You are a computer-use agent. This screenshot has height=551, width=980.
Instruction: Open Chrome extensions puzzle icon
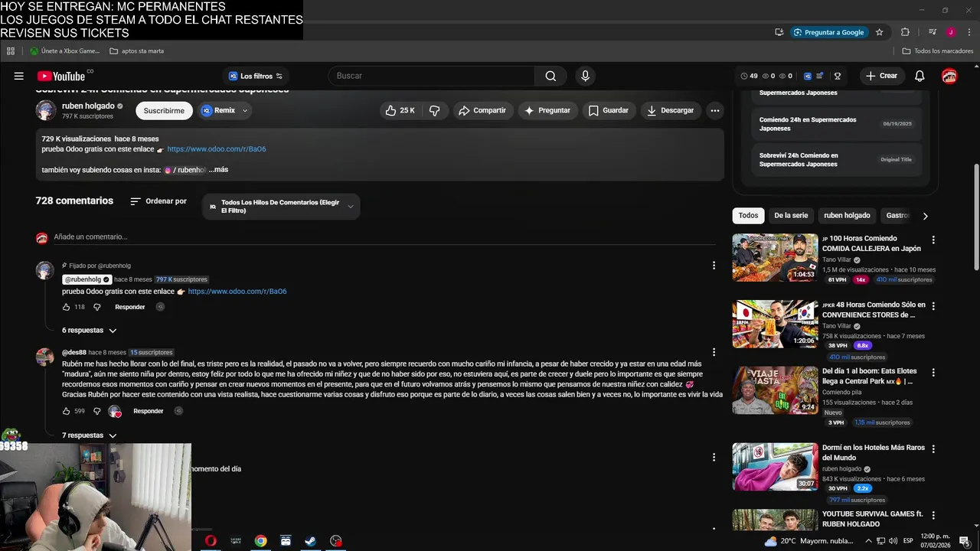[905, 32]
